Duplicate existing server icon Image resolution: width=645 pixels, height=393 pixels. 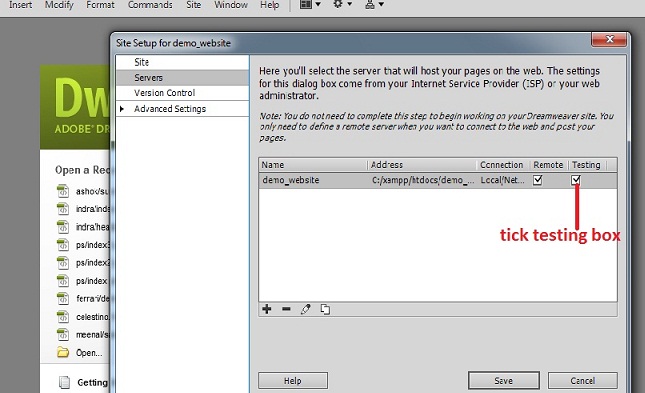coord(325,309)
